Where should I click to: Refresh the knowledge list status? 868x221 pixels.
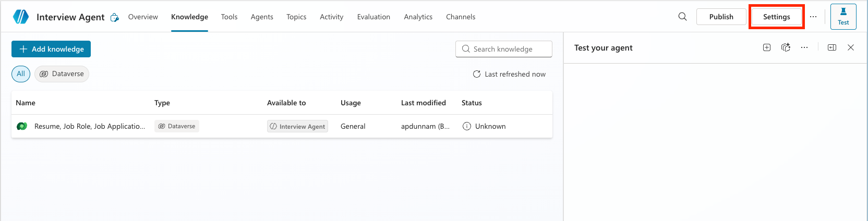click(x=477, y=74)
